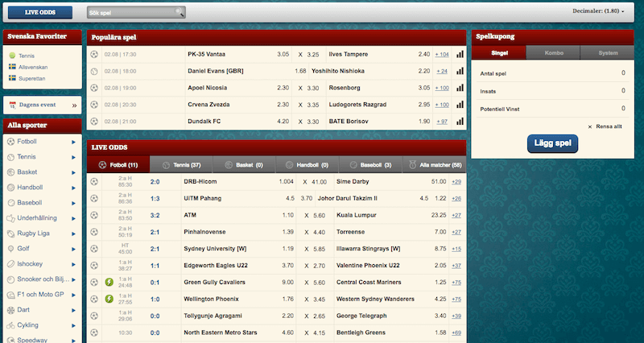Click the green live-stream icon for Wellington Phoenix
644x343 pixels.
(x=109, y=299)
